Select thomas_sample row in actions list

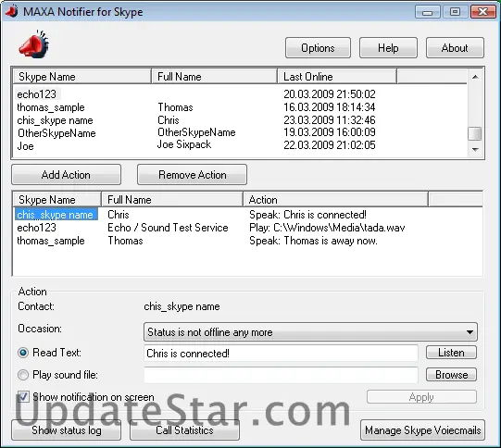tap(51, 241)
